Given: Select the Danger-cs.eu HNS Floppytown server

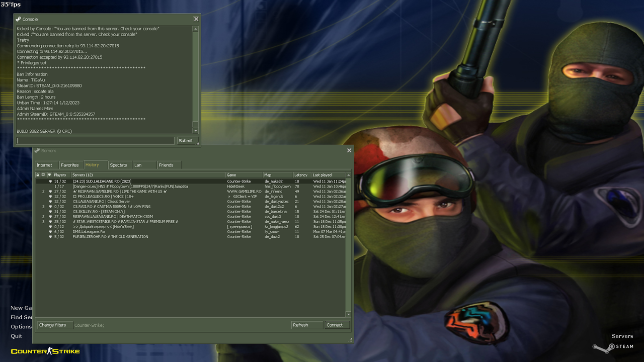Looking at the screenshot, I should pyautogui.click(x=190, y=186).
